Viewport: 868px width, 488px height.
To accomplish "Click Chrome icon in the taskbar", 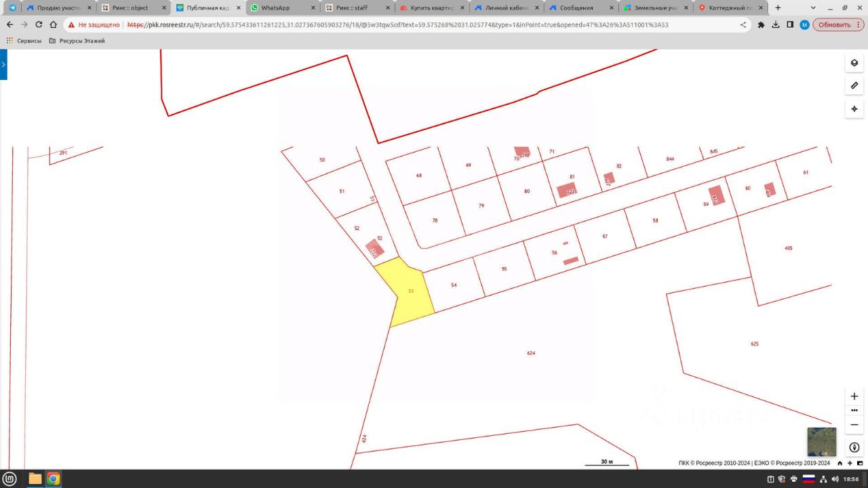I will 53,479.
